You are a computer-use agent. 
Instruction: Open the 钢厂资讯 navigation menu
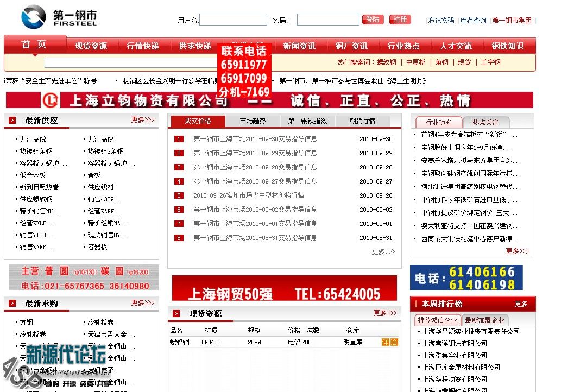(x=352, y=46)
